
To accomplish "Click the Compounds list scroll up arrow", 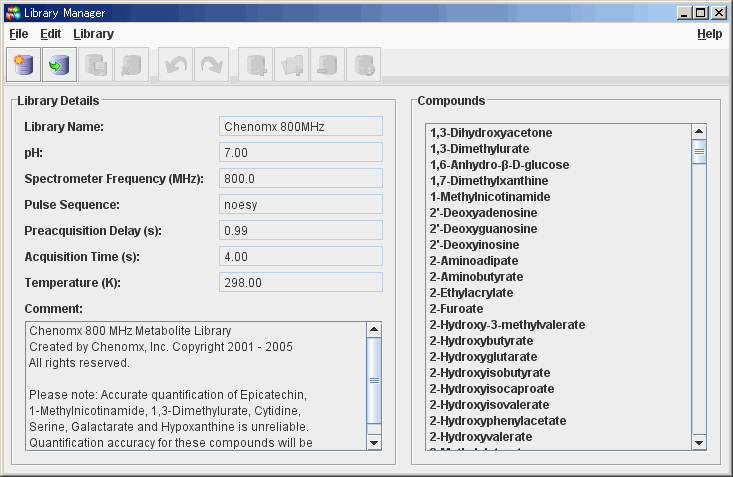I will 699,131.
